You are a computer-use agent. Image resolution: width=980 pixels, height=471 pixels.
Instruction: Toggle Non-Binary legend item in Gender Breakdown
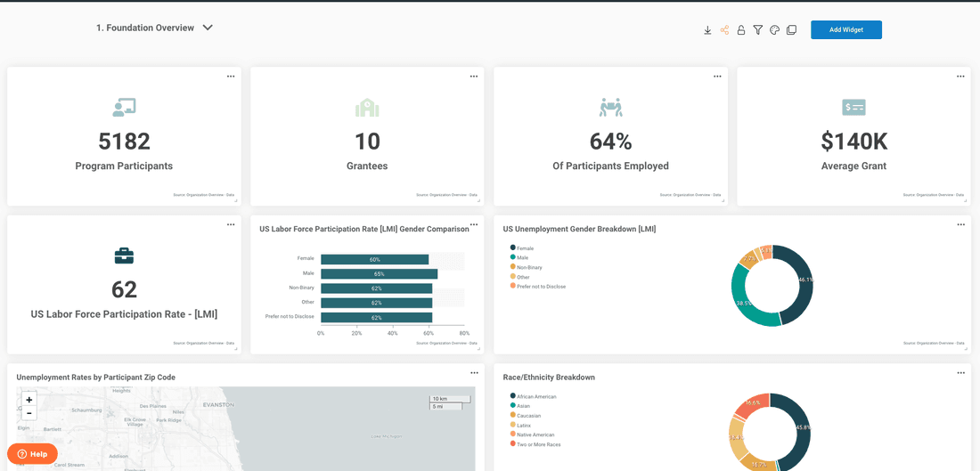[x=528, y=267]
